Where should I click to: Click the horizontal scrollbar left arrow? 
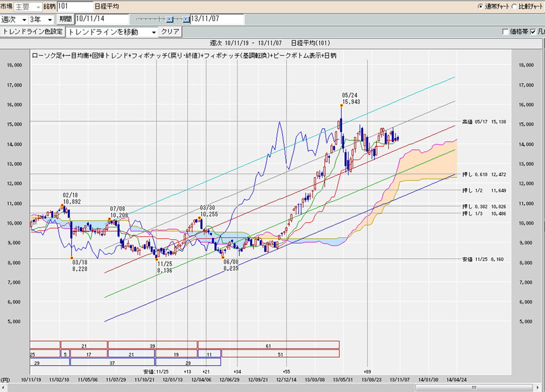3,387
